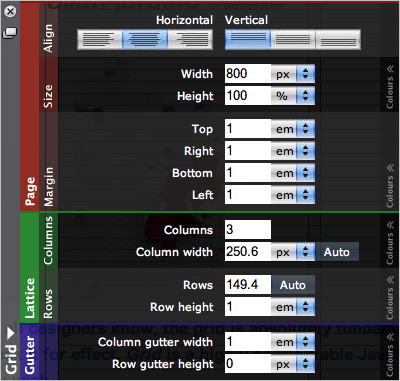Select the red Page section tab
Image resolution: width=400 pixels, height=381 pixels.
30,107
